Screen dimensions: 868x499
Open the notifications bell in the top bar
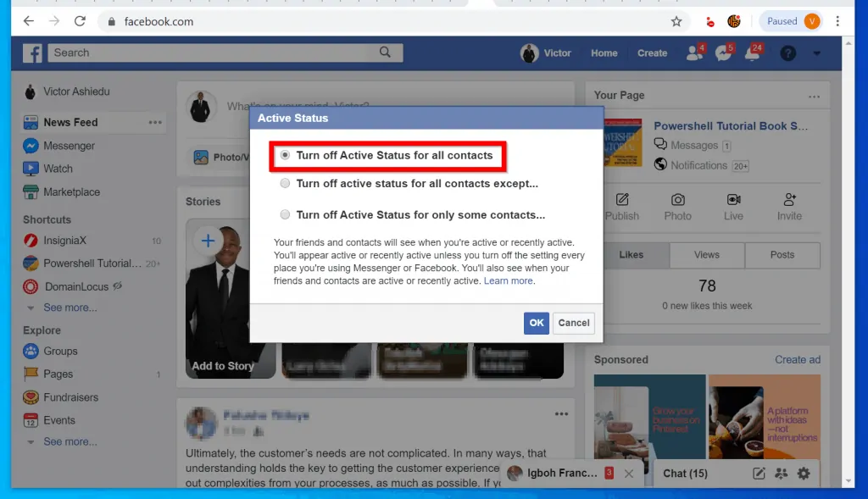pos(751,53)
